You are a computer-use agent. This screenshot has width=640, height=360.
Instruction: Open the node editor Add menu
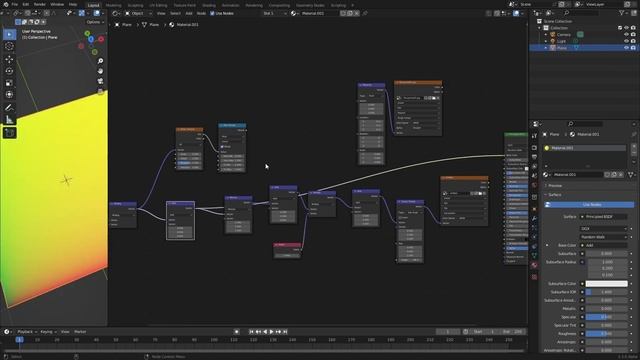189,13
